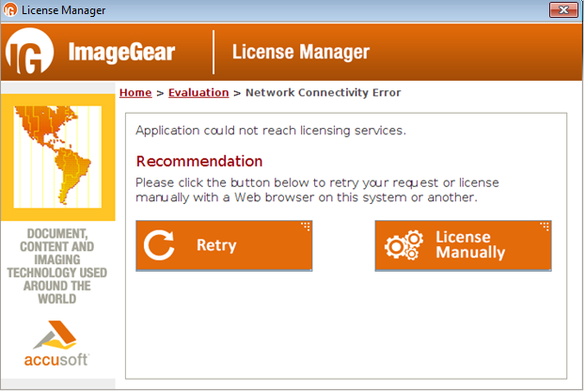
Task: Click the dotted corner grip on the Retry button
Action: coord(305,227)
